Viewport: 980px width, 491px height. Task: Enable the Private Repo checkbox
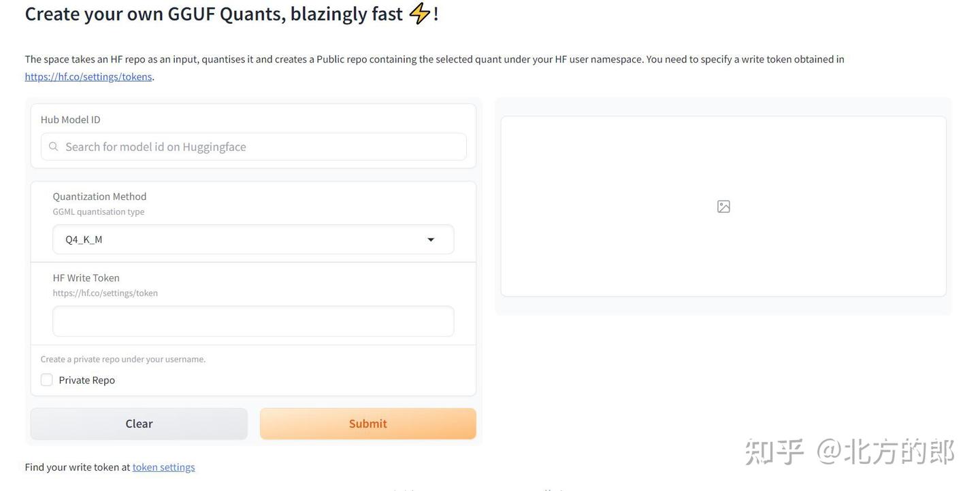pyautogui.click(x=47, y=380)
